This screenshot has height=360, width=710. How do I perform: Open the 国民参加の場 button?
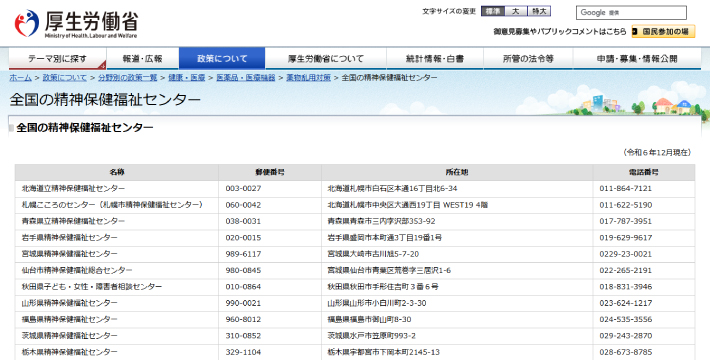click(663, 31)
